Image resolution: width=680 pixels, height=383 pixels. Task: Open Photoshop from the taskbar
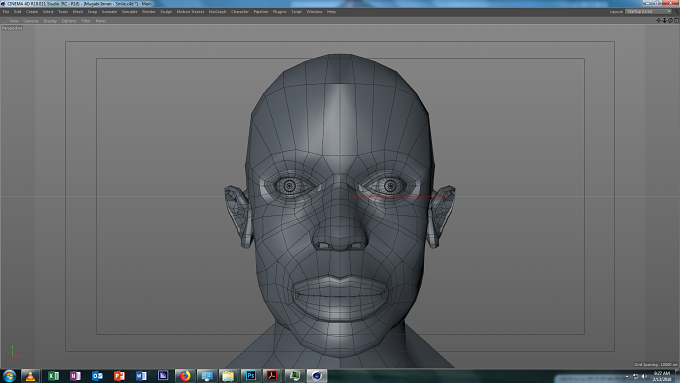tap(250, 376)
